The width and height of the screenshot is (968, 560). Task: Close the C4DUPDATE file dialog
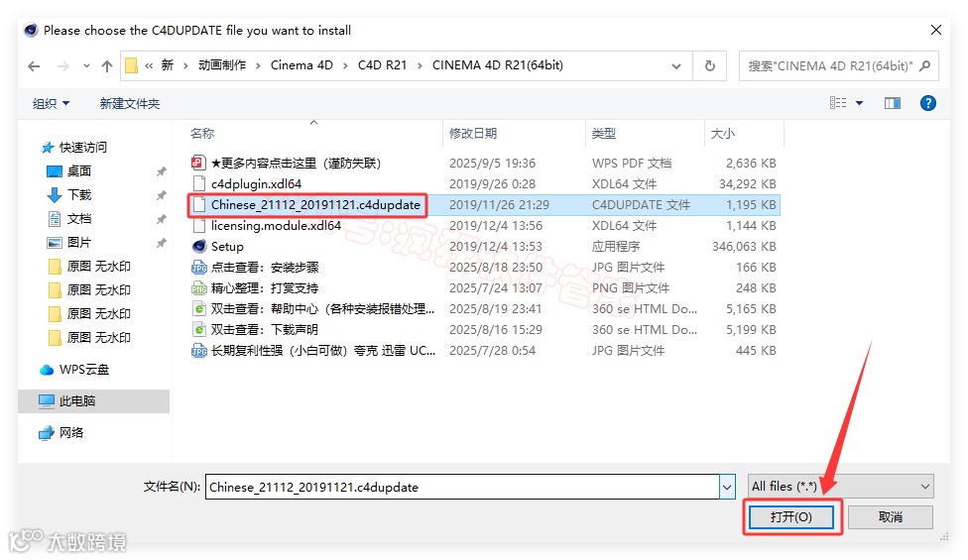[x=936, y=30]
